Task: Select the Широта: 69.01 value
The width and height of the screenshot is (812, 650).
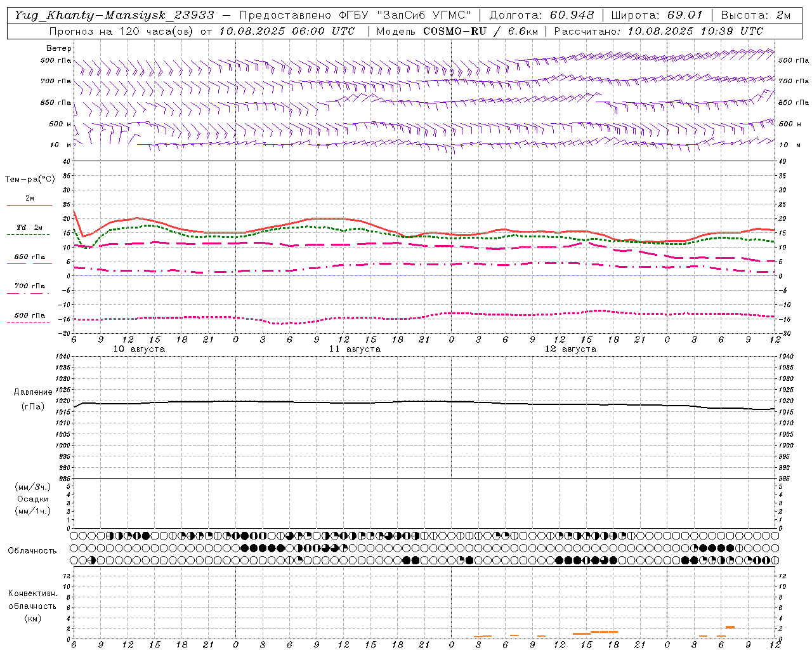Action: [x=657, y=15]
